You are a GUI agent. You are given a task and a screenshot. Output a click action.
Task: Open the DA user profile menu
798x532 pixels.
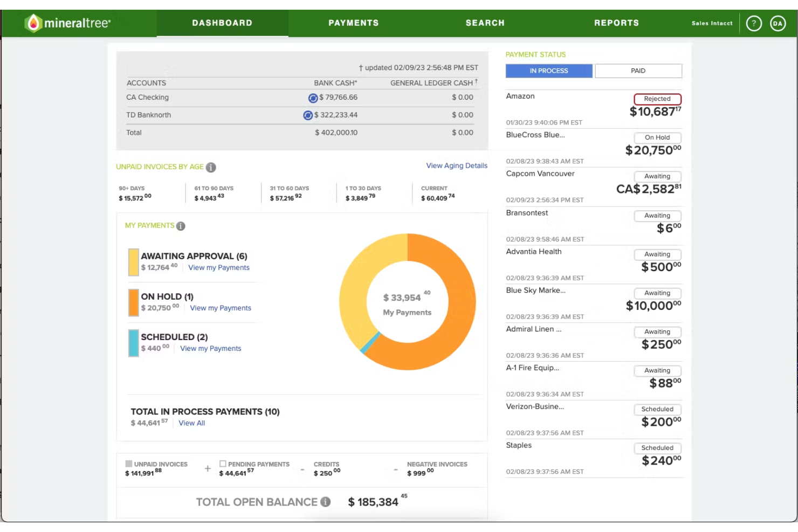coord(778,23)
